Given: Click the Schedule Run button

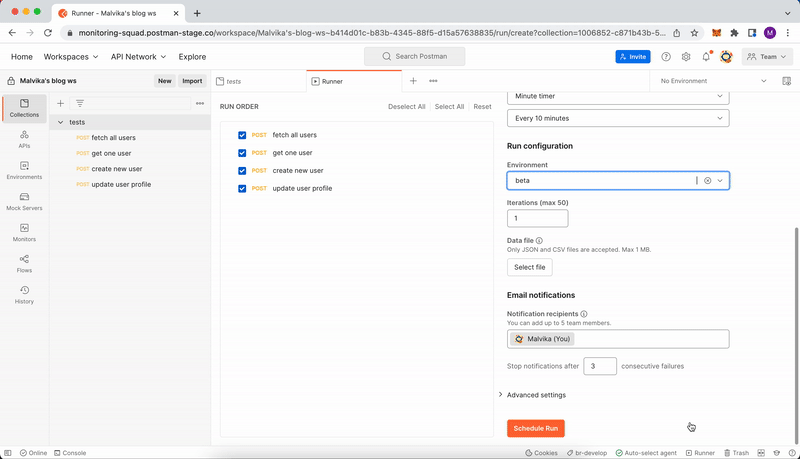Looking at the screenshot, I should (536, 428).
